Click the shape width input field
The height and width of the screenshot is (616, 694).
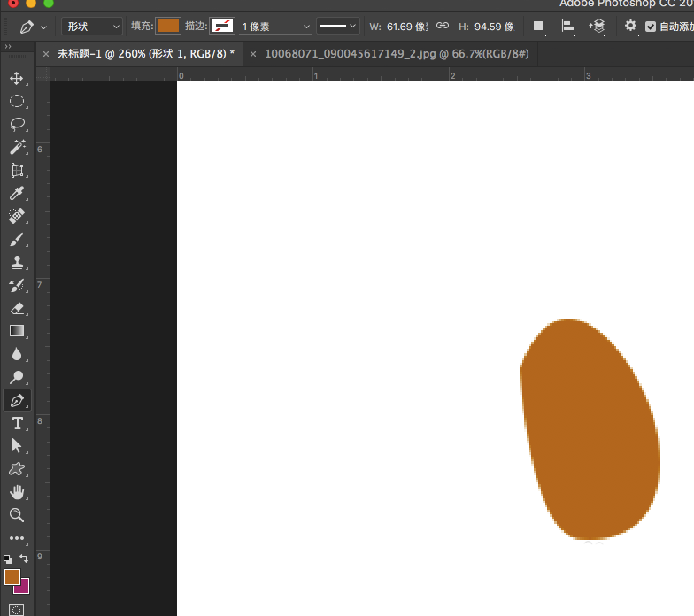(406, 27)
